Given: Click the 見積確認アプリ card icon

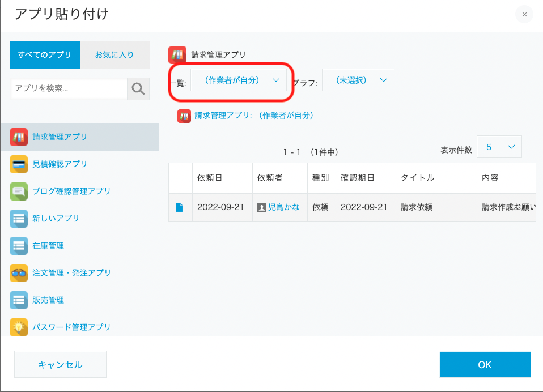Looking at the screenshot, I should (19, 164).
